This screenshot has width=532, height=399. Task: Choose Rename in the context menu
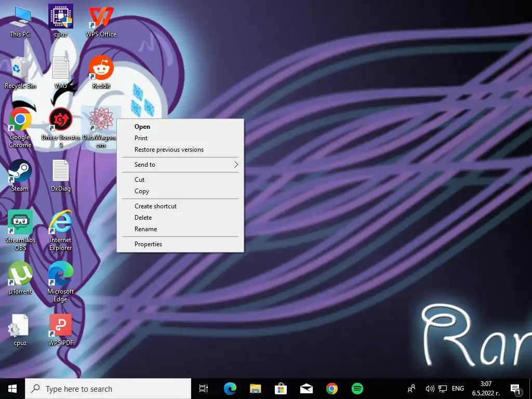pyautogui.click(x=180, y=229)
